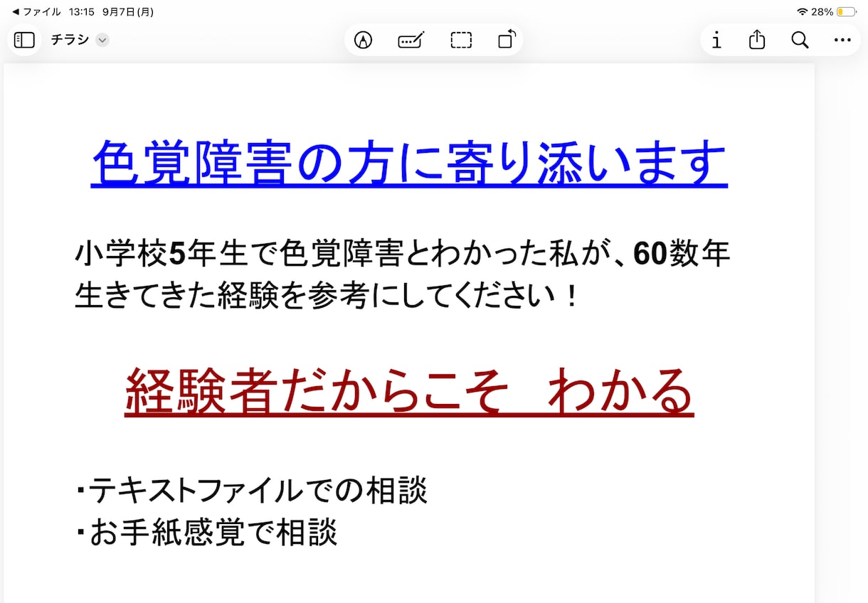Click the blue heading 色覚障害の方に寄り添います
Viewport: 868px width, 603px height.
[x=409, y=163]
